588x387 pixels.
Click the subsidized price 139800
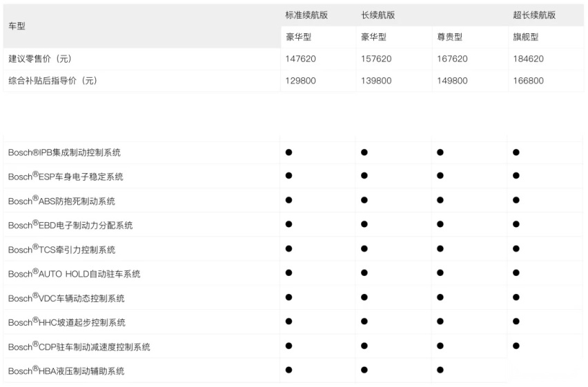tap(376, 81)
